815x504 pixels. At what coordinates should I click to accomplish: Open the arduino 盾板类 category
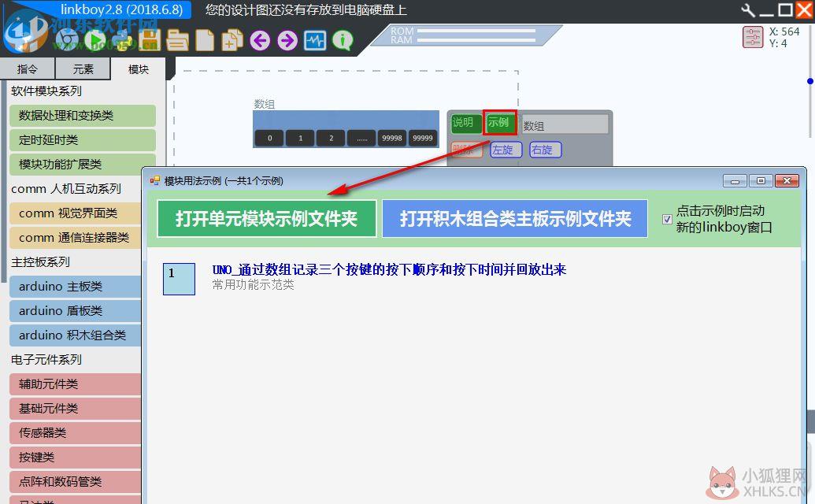tap(76, 311)
